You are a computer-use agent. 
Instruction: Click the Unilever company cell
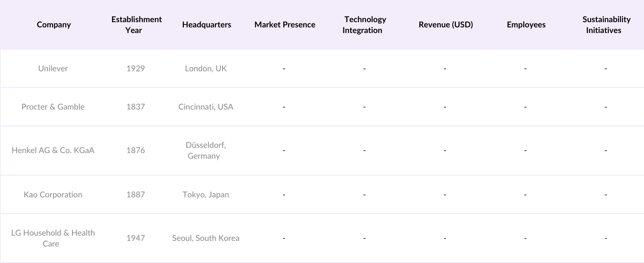click(x=53, y=68)
